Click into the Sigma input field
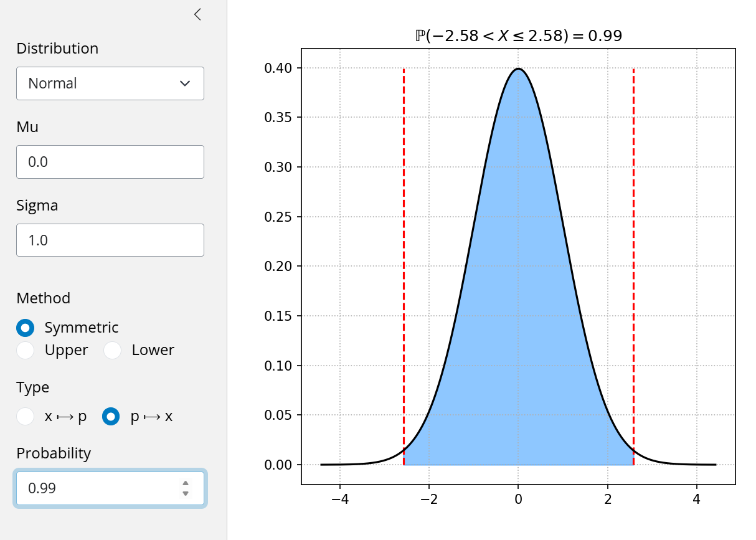 point(110,240)
